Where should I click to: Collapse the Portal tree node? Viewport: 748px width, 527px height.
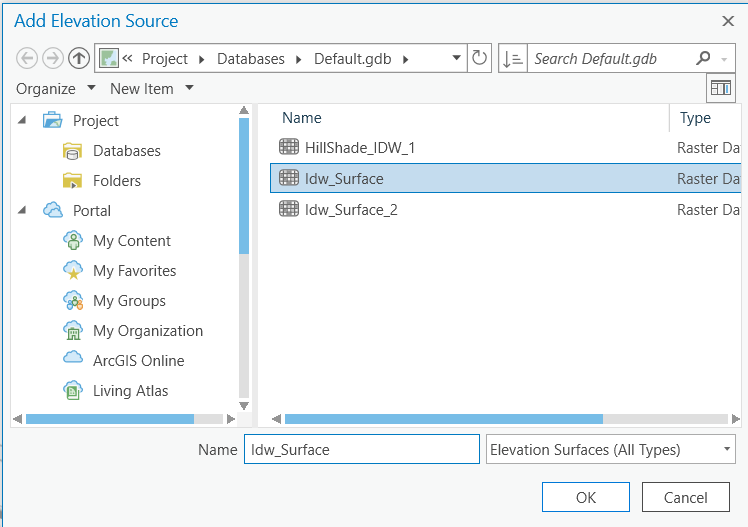point(23,211)
